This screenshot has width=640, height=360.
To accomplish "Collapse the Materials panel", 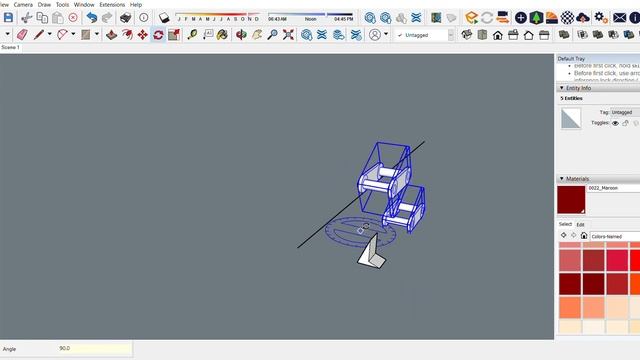I will coord(562,179).
